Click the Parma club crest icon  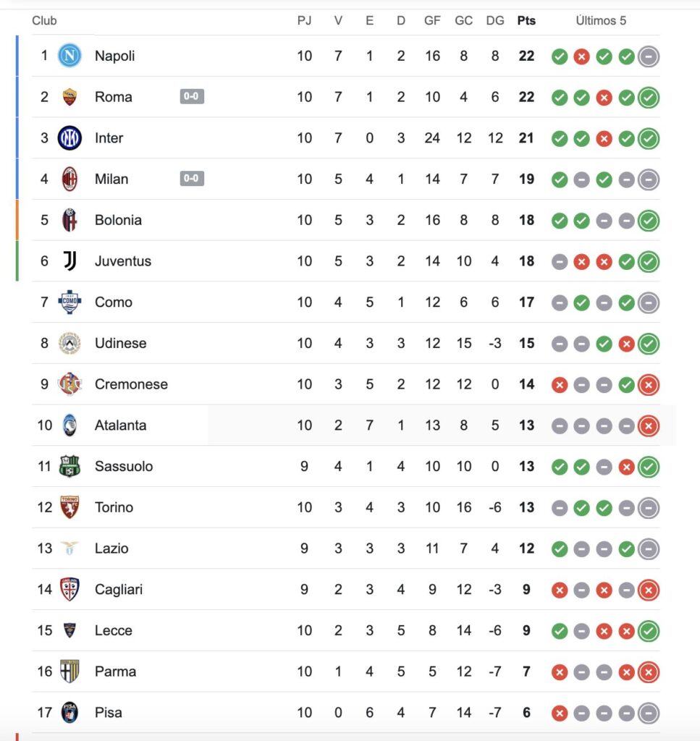(69, 672)
